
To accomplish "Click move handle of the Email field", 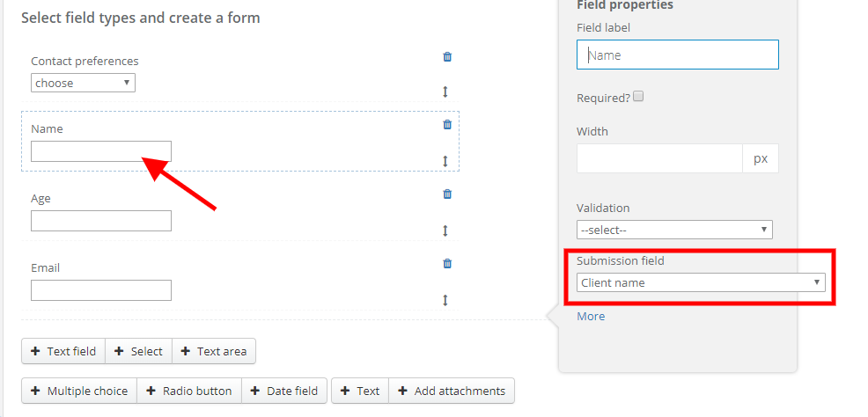I will pos(445,300).
